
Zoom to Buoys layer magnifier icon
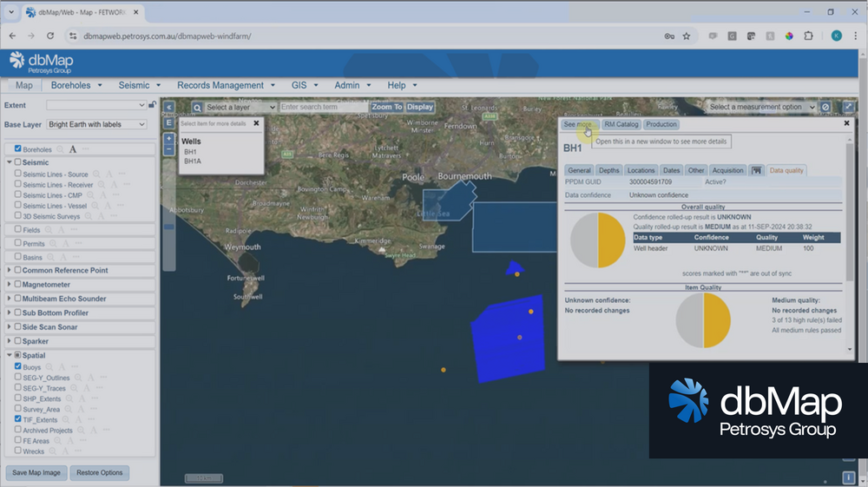tap(49, 367)
